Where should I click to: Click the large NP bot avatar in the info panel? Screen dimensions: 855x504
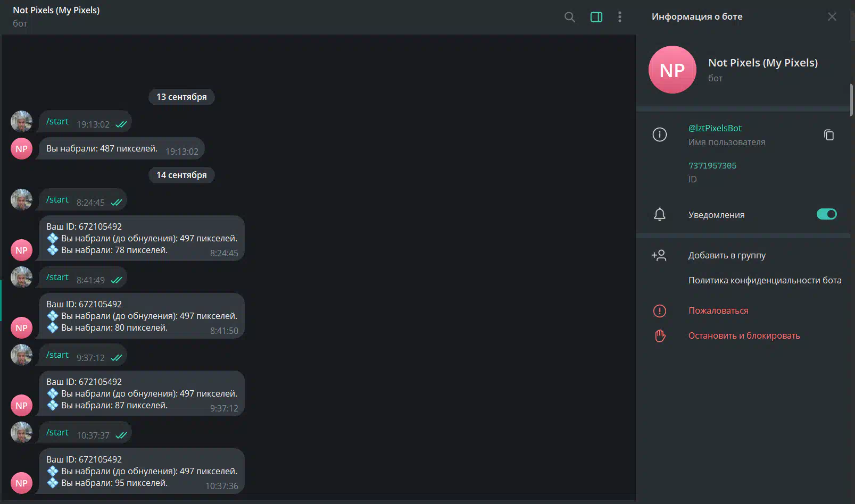click(x=673, y=70)
